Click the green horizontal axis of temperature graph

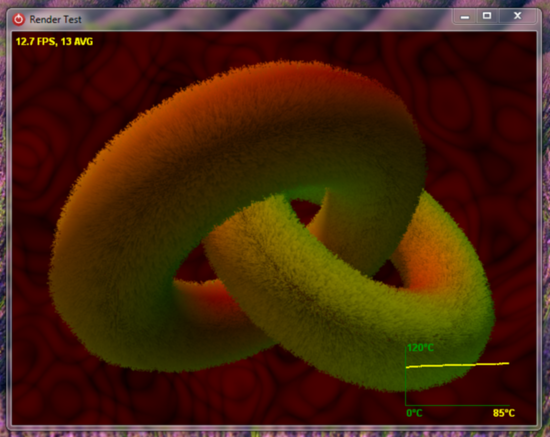(x=457, y=405)
